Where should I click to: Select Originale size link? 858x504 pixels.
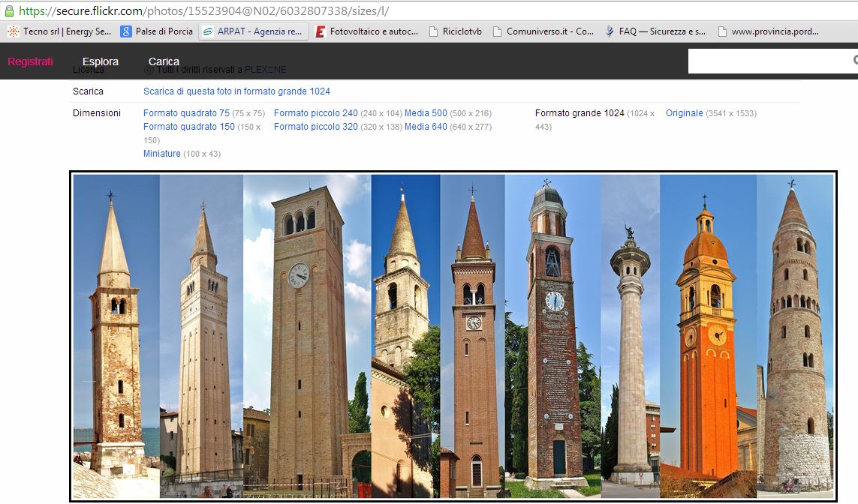[x=684, y=113]
